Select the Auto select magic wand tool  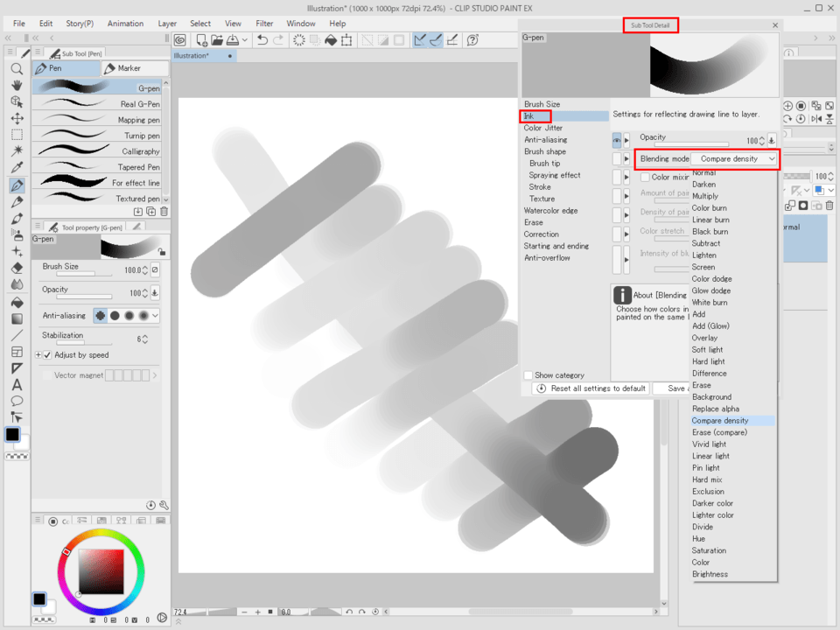point(17,151)
